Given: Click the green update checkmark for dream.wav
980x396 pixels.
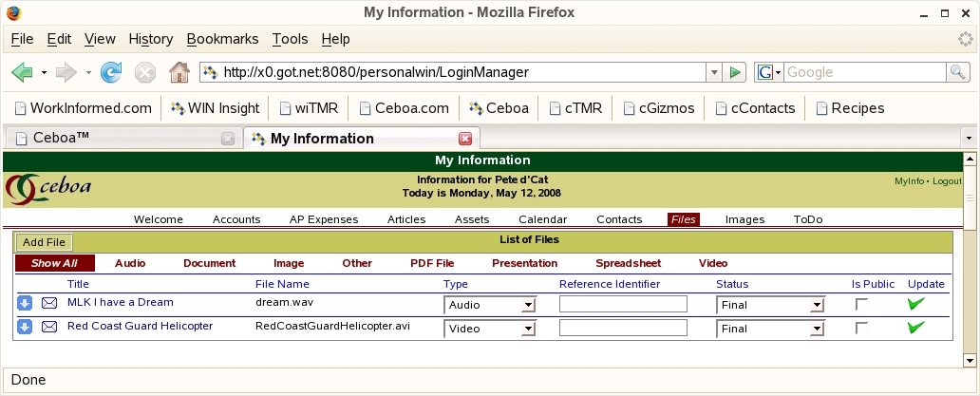Looking at the screenshot, I should 916,304.
